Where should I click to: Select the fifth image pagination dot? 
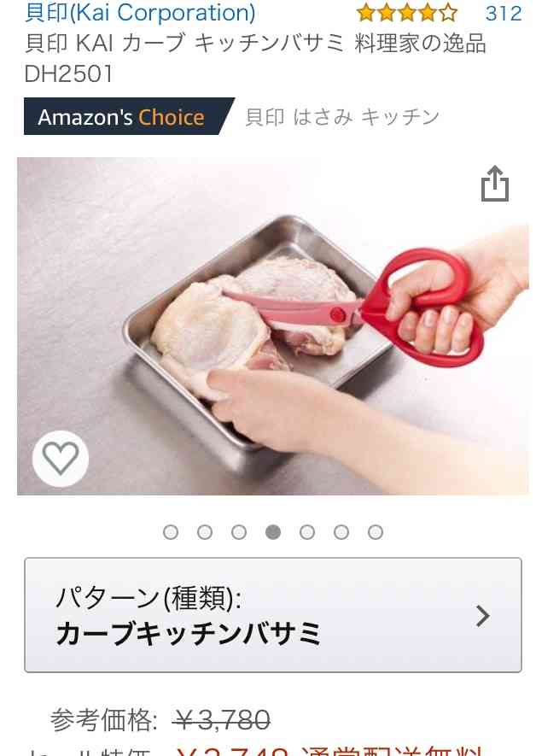307,532
